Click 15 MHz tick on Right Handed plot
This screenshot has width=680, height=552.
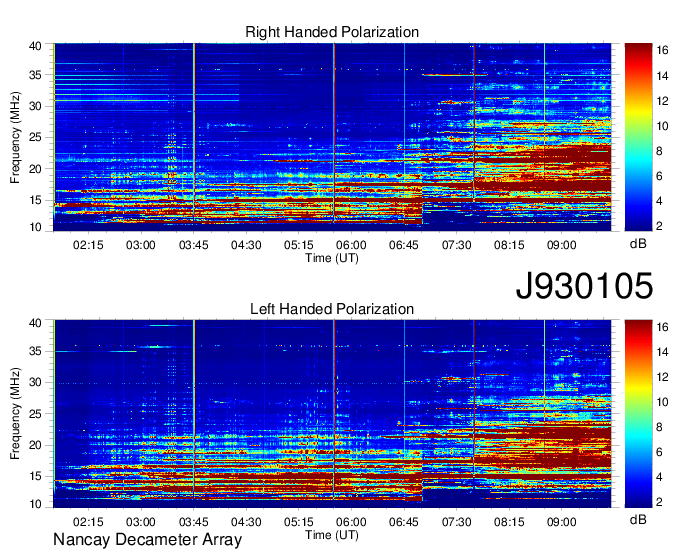coord(35,200)
